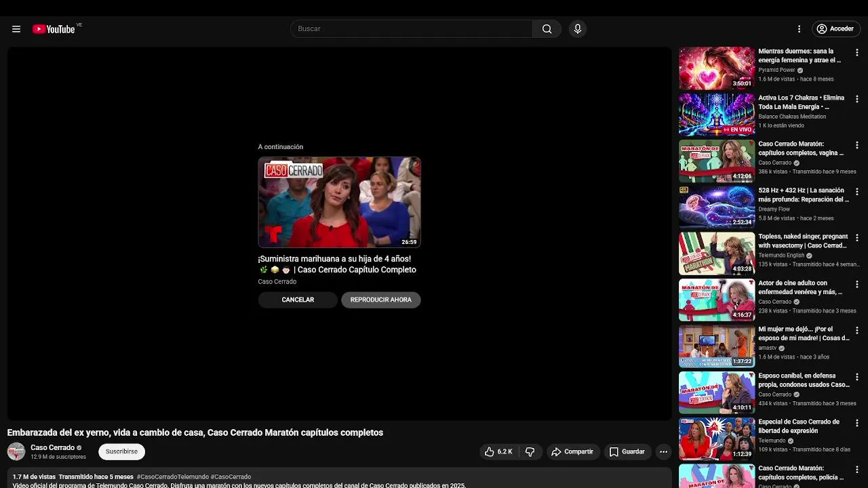
Task: Open options for 'Mi mujer me dejó' video
Action: click(x=857, y=330)
